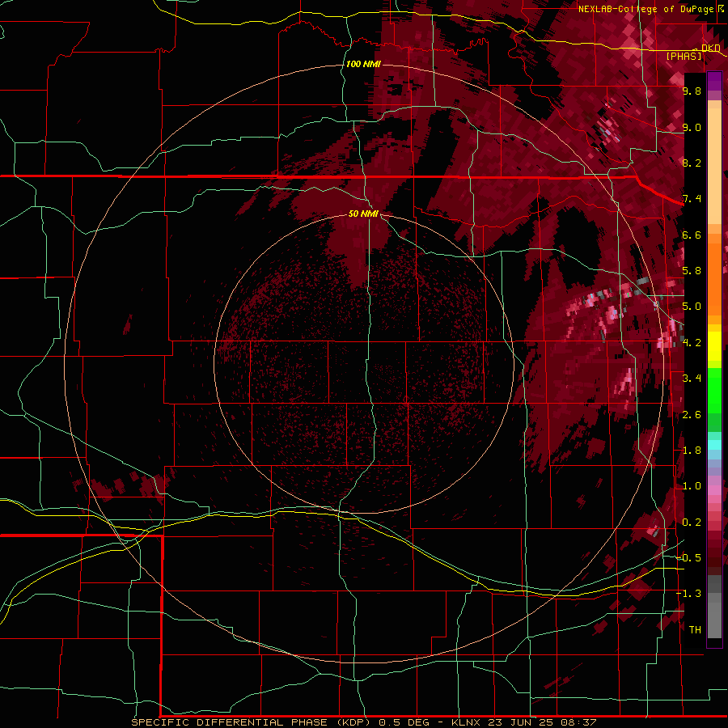The height and width of the screenshot is (728, 728).
Task: Click the SPECIFIC DIFFERENTIAL PHASE product title
Action: (x=230, y=722)
